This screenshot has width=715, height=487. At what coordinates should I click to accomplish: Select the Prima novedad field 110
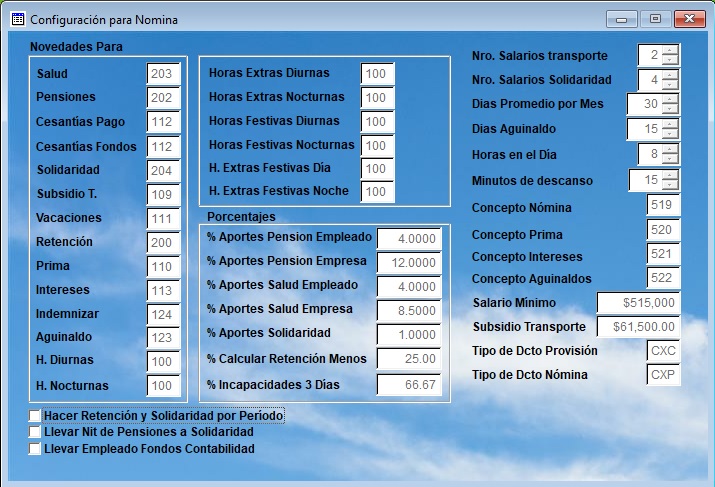click(164, 267)
